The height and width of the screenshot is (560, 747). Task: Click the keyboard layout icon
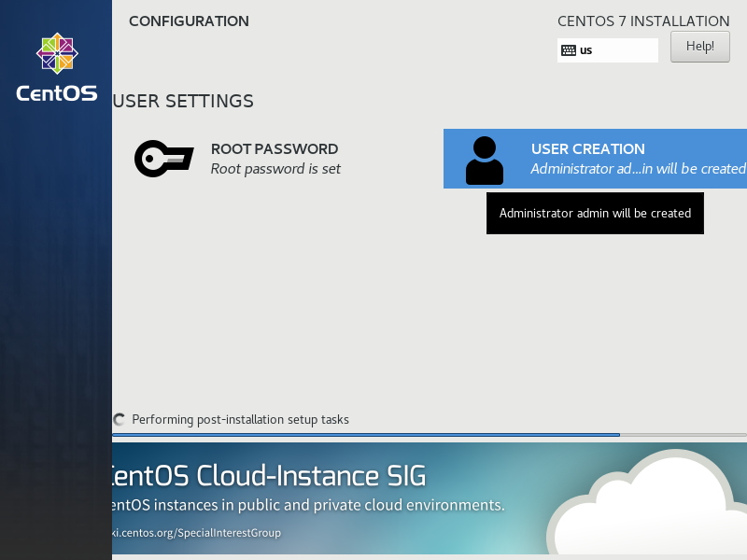point(569,50)
